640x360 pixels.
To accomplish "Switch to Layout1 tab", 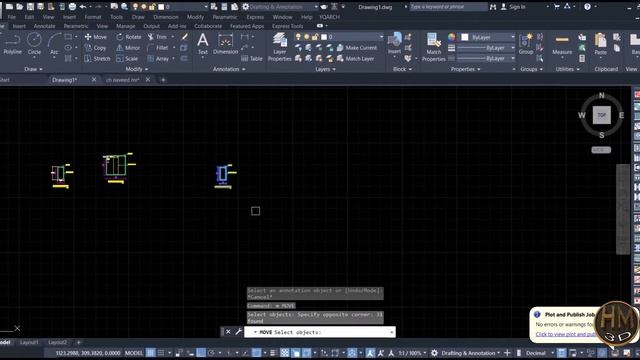I will coord(29,342).
